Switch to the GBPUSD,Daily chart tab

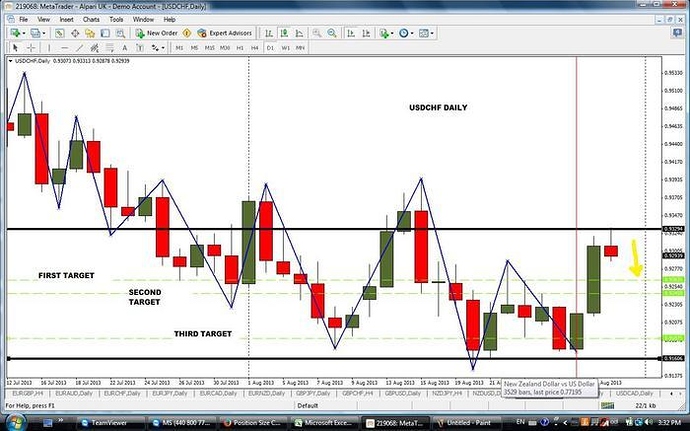click(404, 393)
